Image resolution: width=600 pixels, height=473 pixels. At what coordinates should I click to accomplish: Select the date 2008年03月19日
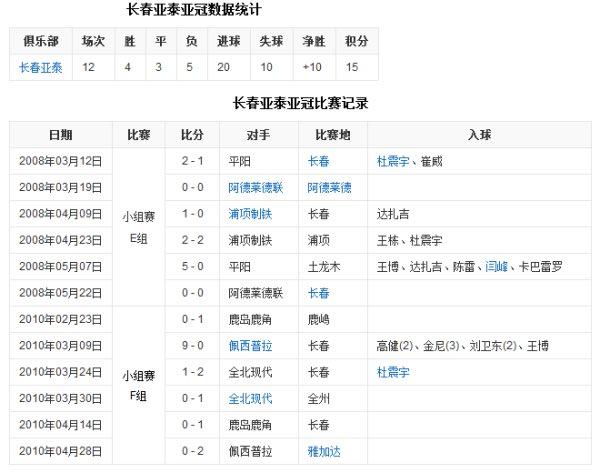pyautogui.click(x=60, y=188)
